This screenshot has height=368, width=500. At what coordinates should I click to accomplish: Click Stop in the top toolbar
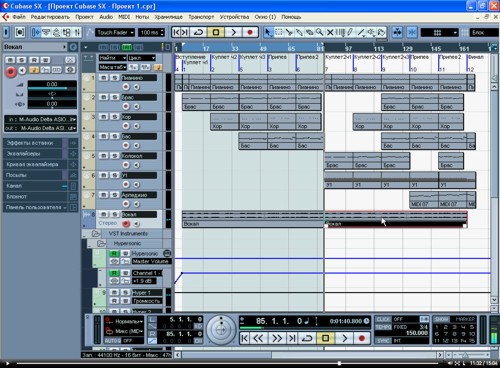tap(216, 32)
